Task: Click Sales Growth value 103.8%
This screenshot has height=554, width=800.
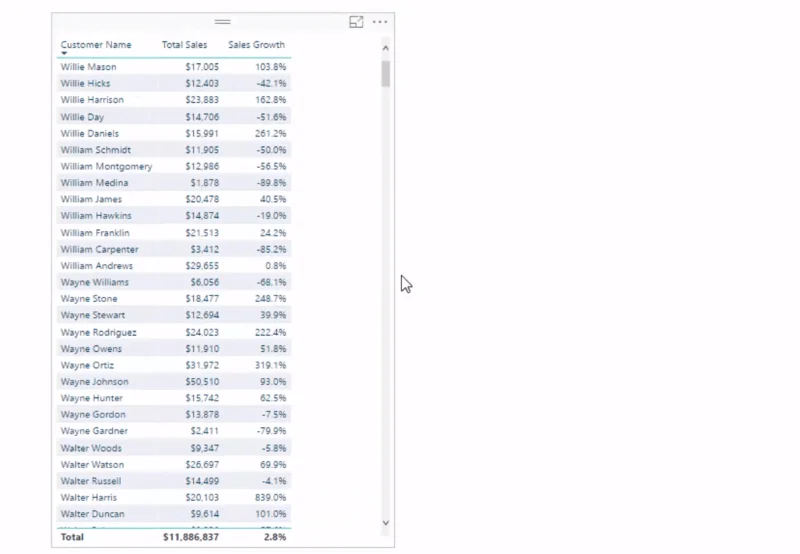Action: (x=270, y=67)
